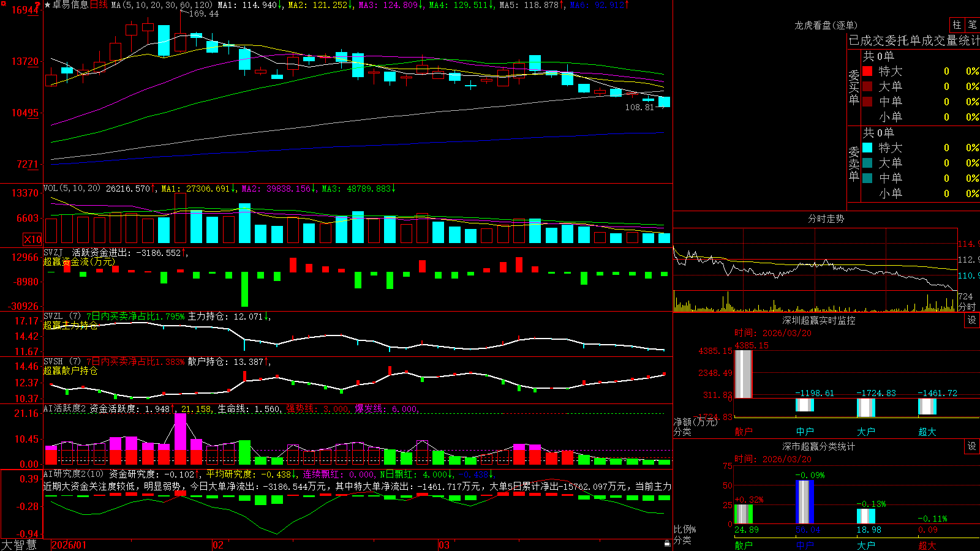Click the 日线 period label
The width and height of the screenshot is (980, 551).
[x=99, y=5]
